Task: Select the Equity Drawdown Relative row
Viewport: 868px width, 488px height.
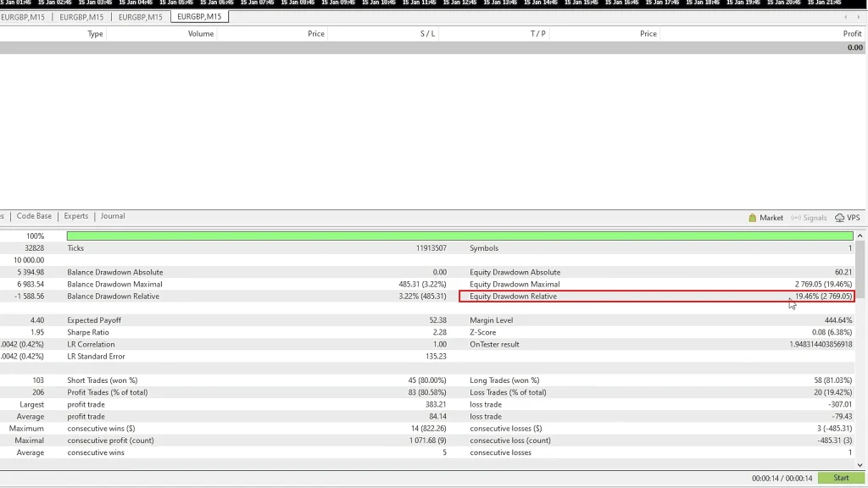Action: coord(656,297)
